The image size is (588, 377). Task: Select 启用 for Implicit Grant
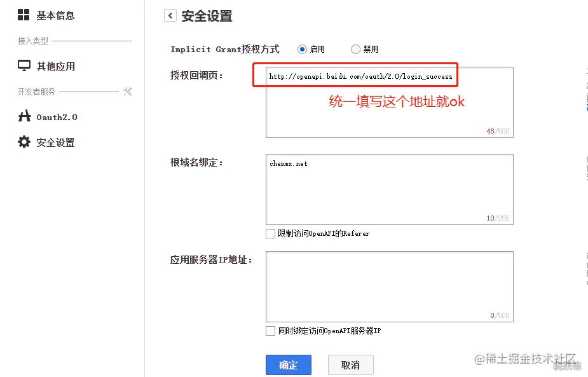pos(302,49)
